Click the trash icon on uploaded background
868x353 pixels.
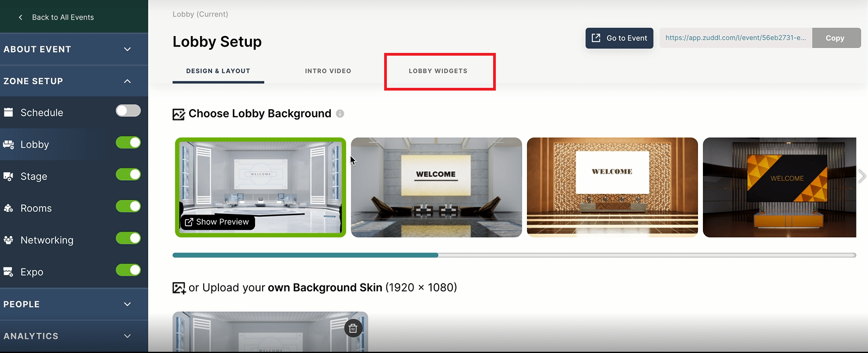pos(353,328)
